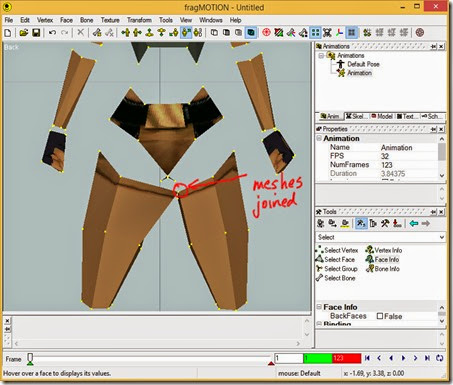
Task: Click the Undo arrow in toolbar
Action: [52, 33]
